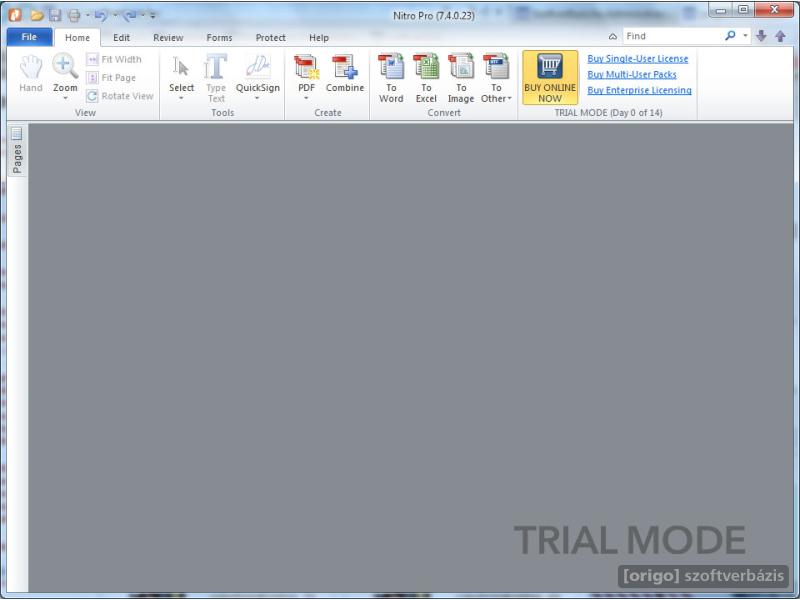Go to the Forms tab
Viewport: 800px width, 600px height.
coord(219,37)
